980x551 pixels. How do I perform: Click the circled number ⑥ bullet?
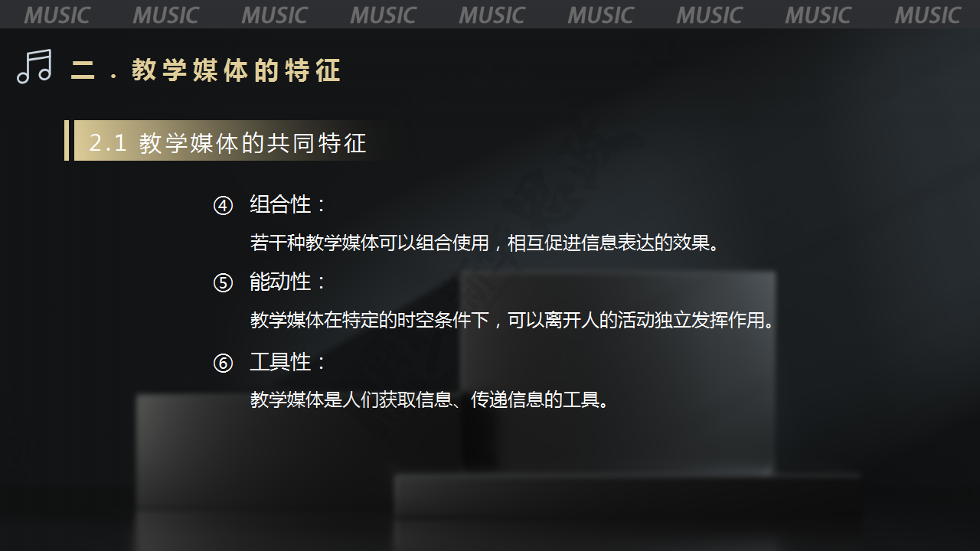(x=223, y=363)
